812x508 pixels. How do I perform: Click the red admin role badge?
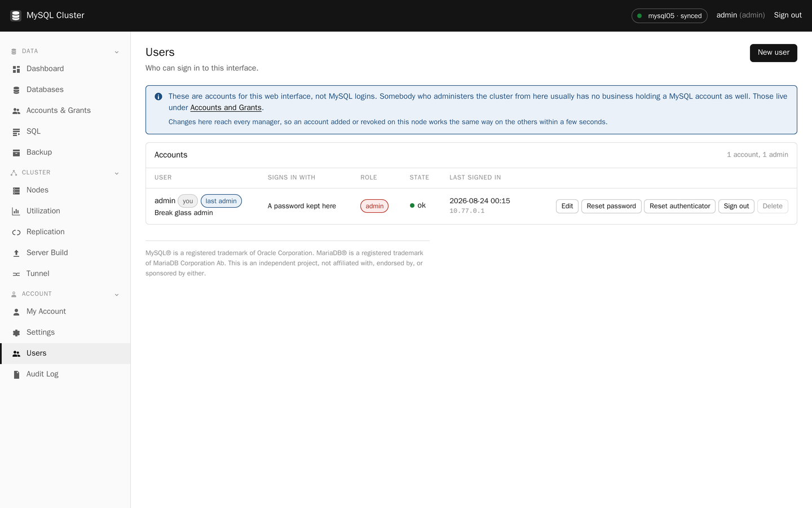[x=374, y=206]
